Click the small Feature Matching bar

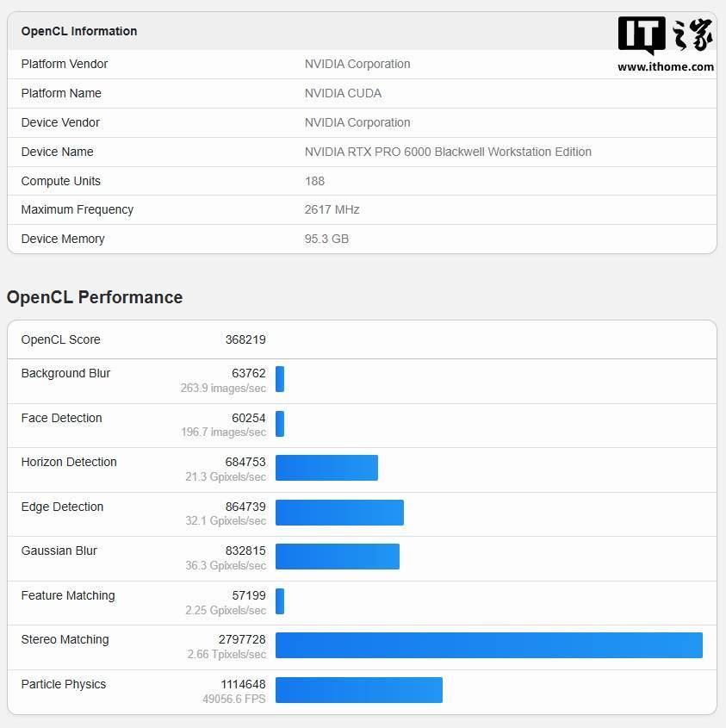click(280, 601)
